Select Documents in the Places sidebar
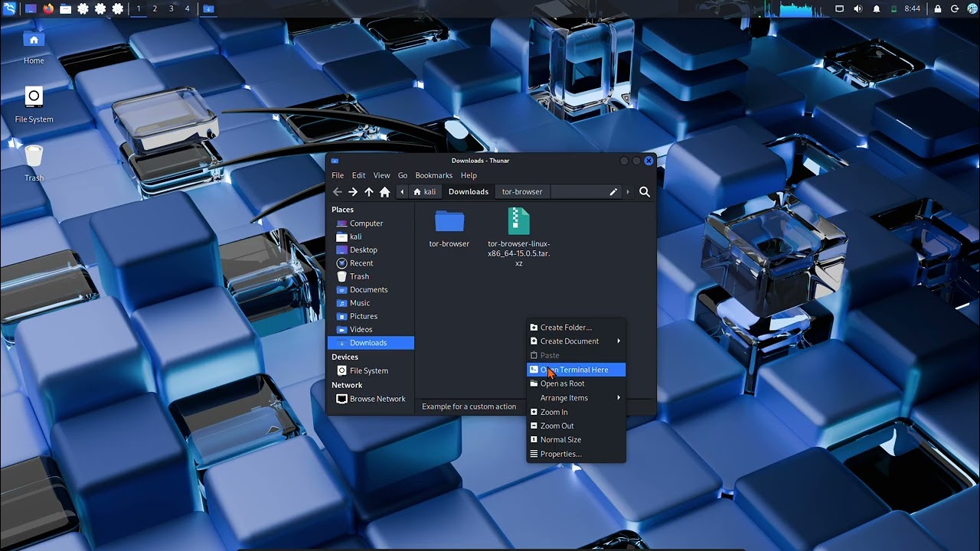980x551 pixels. (371, 290)
